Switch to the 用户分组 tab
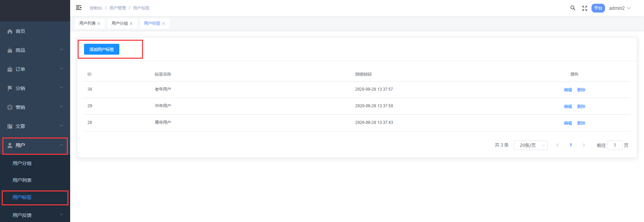Viewport: 644px width, 222px height. 120,23
